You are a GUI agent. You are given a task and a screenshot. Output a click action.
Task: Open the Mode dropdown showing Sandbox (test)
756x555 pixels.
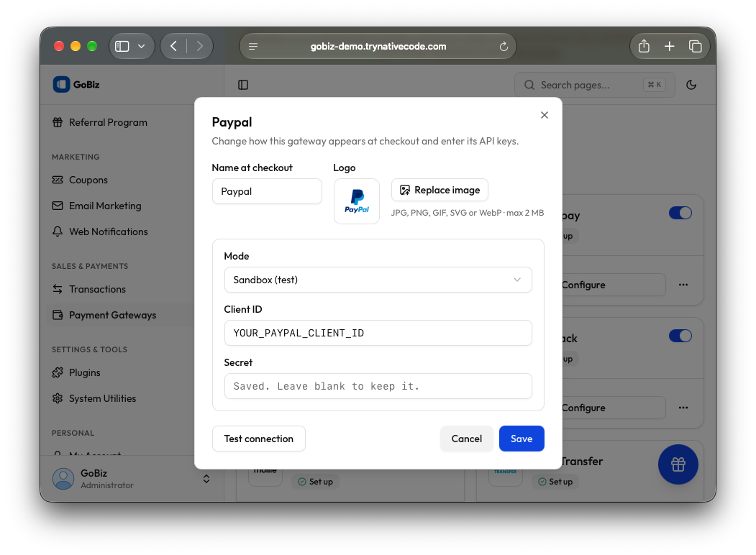pyautogui.click(x=378, y=280)
